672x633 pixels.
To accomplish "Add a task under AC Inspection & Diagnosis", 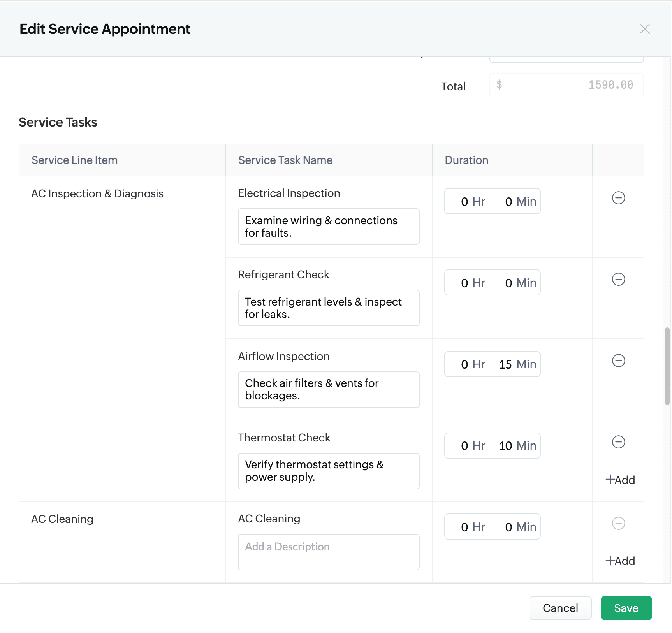I will (620, 480).
